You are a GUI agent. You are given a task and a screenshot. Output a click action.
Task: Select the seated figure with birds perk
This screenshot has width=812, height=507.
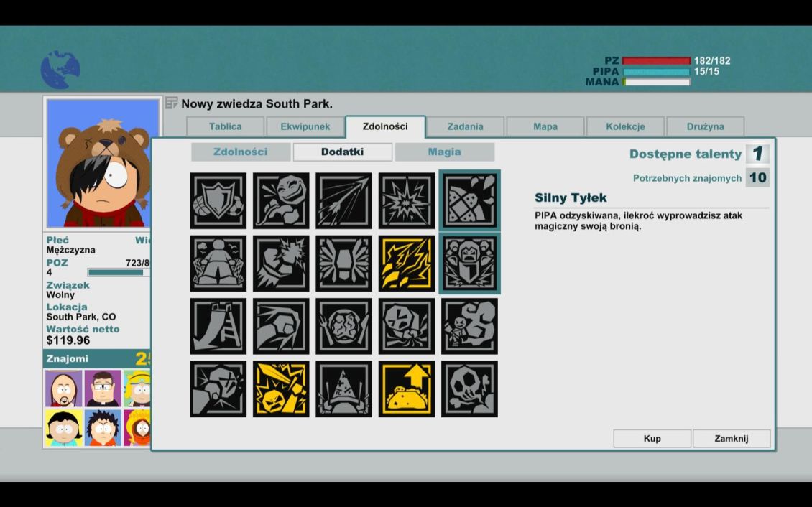point(218,264)
